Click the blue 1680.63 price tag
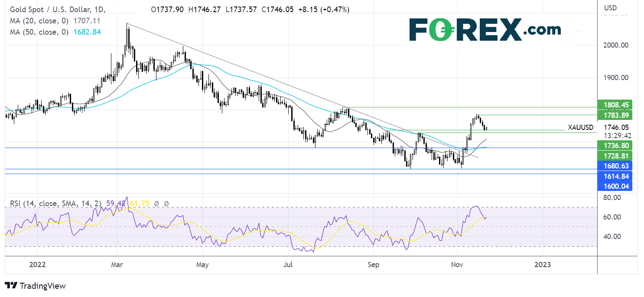 point(614,165)
